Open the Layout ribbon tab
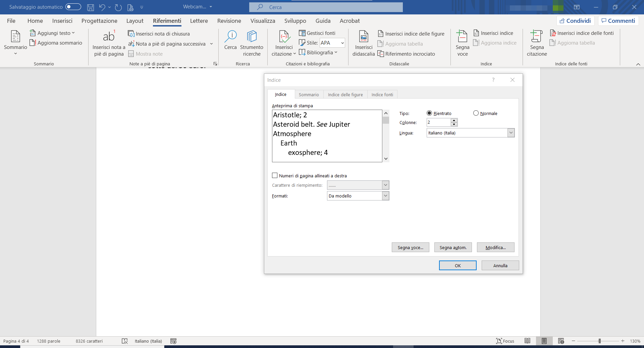The width and height of the screenshot is (644, 348). pos(135,21)
